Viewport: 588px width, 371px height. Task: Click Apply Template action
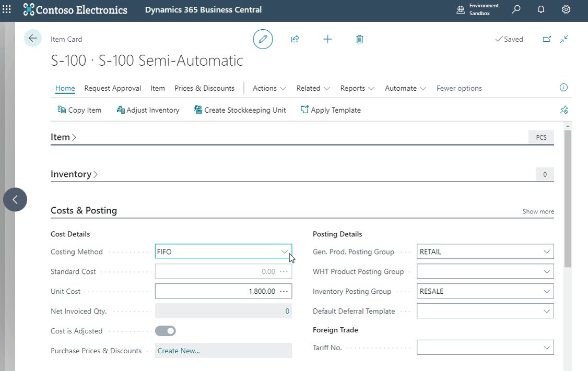[331, 110]
